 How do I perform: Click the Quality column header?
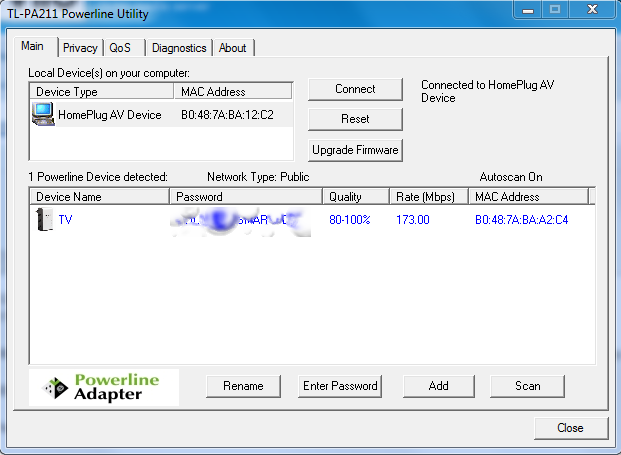(x=356, y=197)
